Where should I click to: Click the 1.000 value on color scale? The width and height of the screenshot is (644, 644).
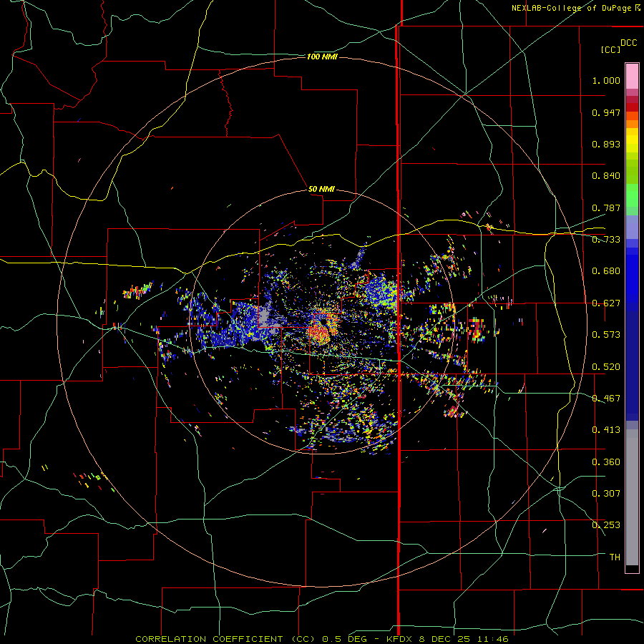[x=606, y=80]
